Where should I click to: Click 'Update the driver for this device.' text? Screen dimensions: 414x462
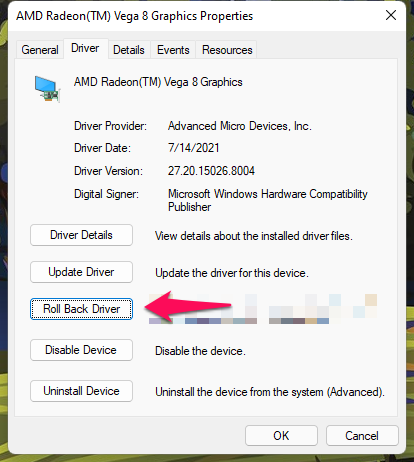(232, 273)
